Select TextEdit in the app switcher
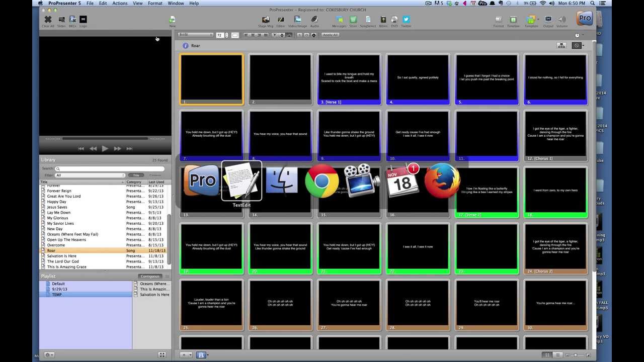This screenshot has width=644, height=362. coord(242,180)
